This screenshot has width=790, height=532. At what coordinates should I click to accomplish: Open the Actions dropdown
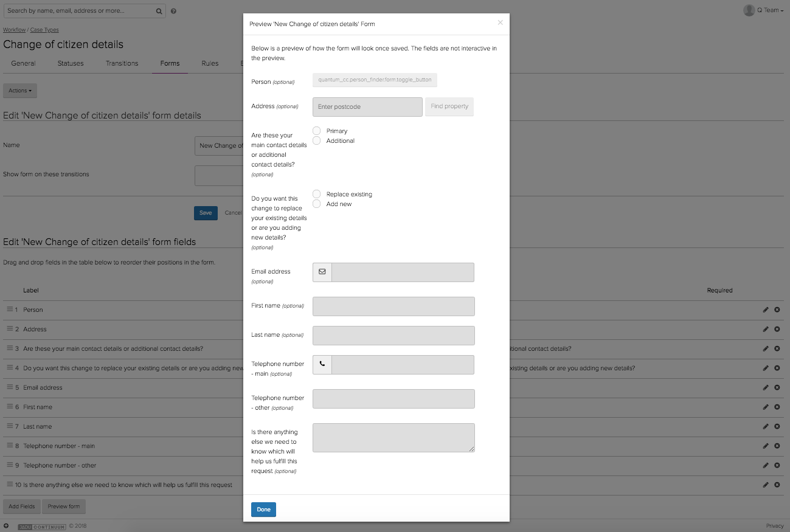[20, 91]
